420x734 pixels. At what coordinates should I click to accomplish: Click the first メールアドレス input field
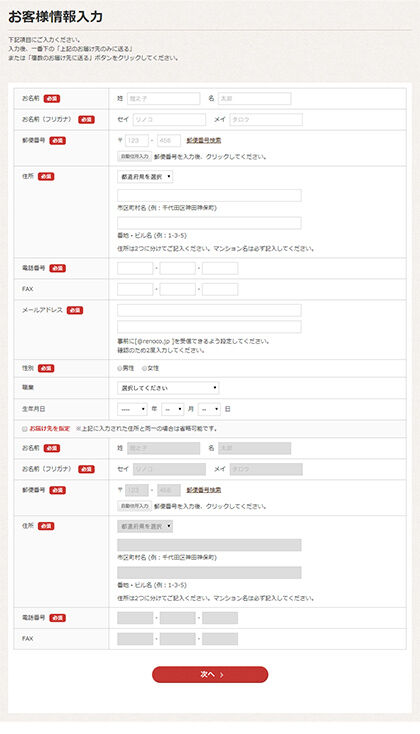[x=209, y=310]
